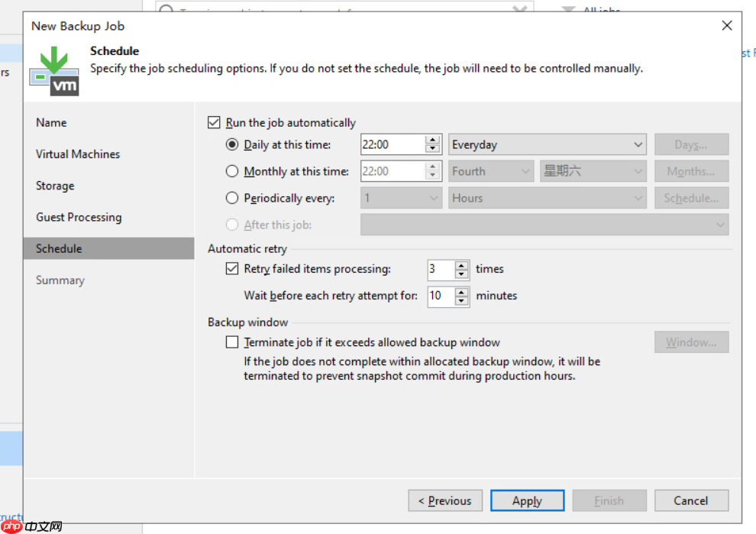Screen dimensions: 756x534
Task: Check Terminate job if it exceeds allowed backup window
Action: (231, 341)
